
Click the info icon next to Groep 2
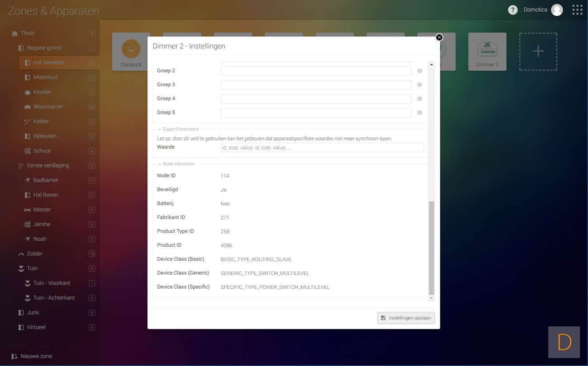point(419,71)
